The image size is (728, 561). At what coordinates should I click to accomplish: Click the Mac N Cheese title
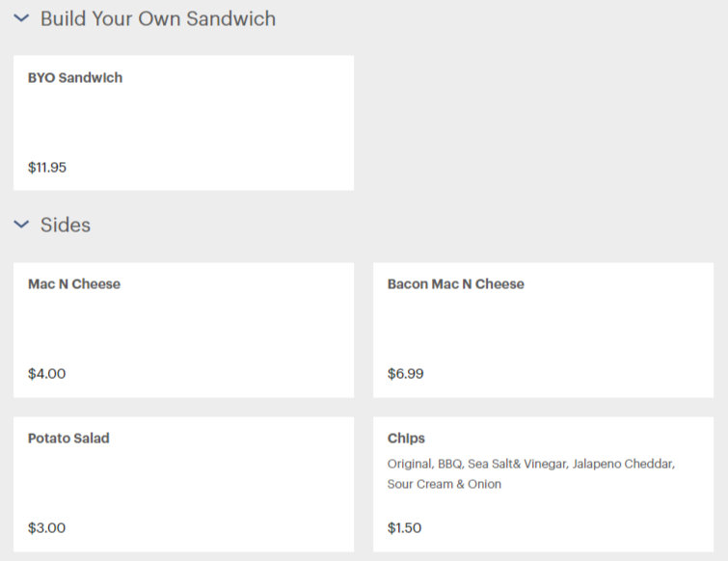74,284
